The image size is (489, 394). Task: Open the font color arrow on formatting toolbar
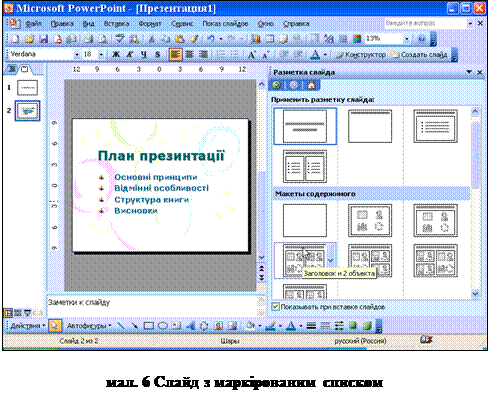325,55
